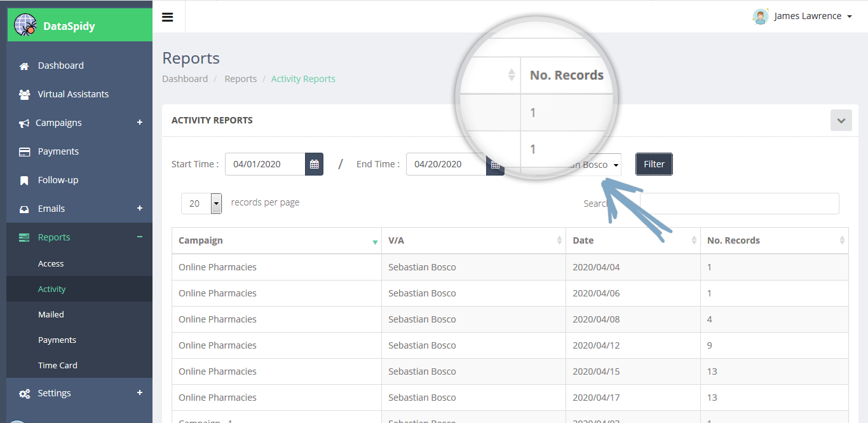Select the Activity report submenu item

[51, 289]
